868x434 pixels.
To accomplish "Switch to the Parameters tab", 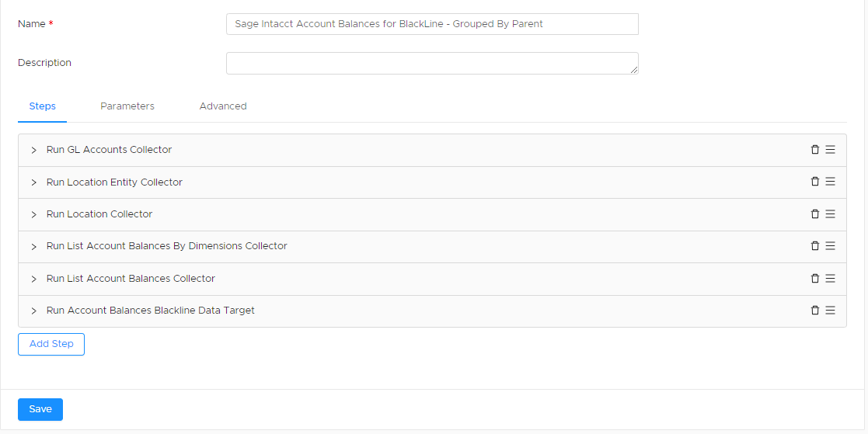I will click(127, 106).
